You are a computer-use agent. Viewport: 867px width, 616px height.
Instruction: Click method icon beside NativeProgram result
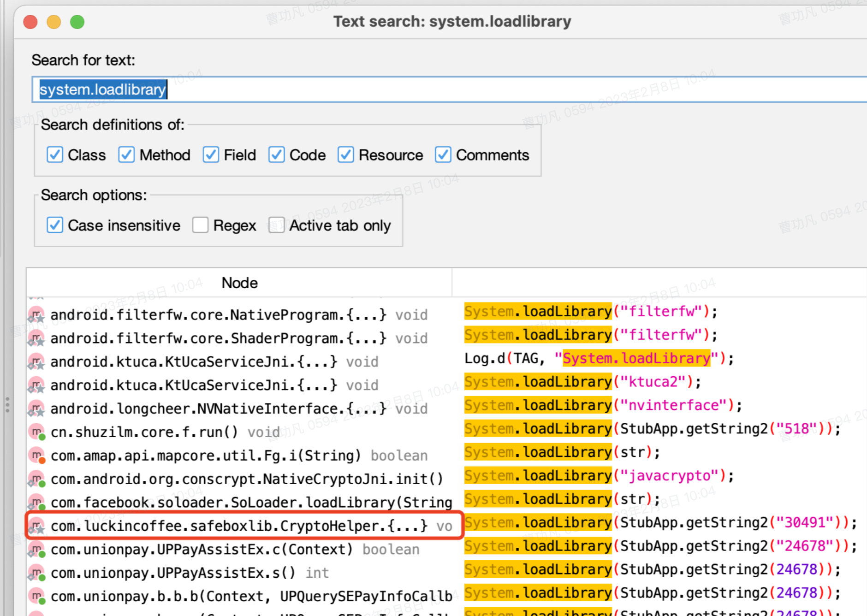[x=36, y=315]
